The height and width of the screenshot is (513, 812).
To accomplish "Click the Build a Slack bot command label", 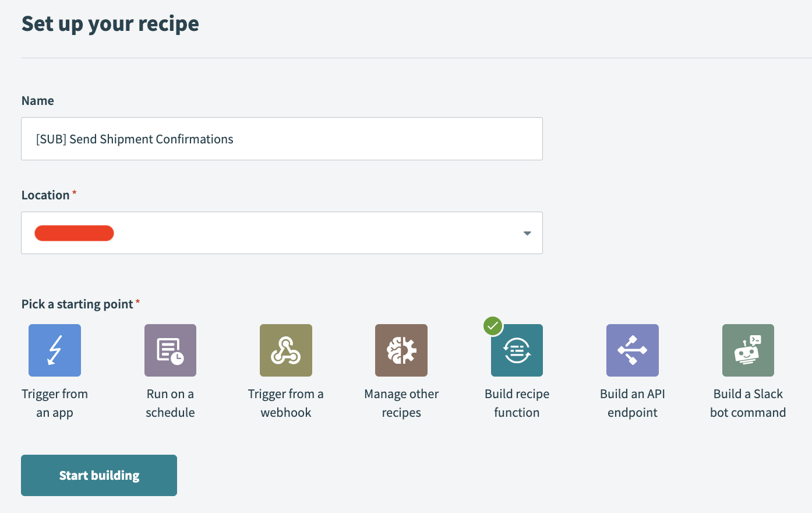I will [748, 403].
